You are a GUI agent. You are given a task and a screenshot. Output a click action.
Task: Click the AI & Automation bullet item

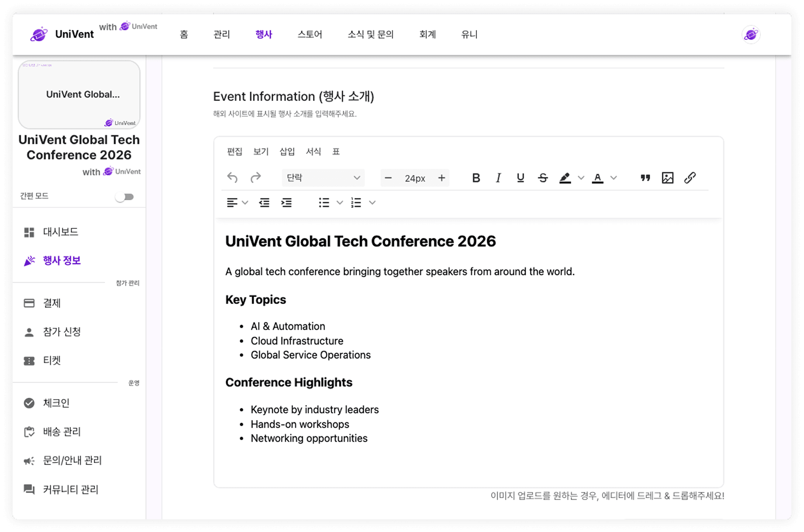point(288,327)
